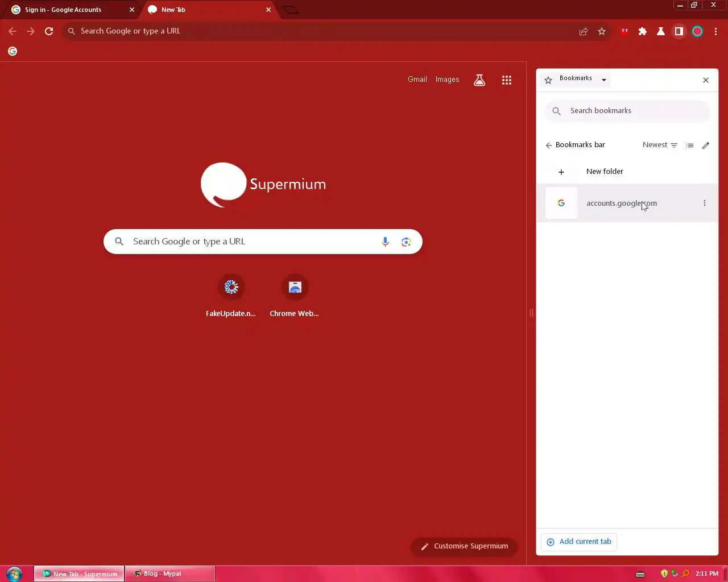Open more options for accounts.google.com bookmark

(x=705, y=203)
